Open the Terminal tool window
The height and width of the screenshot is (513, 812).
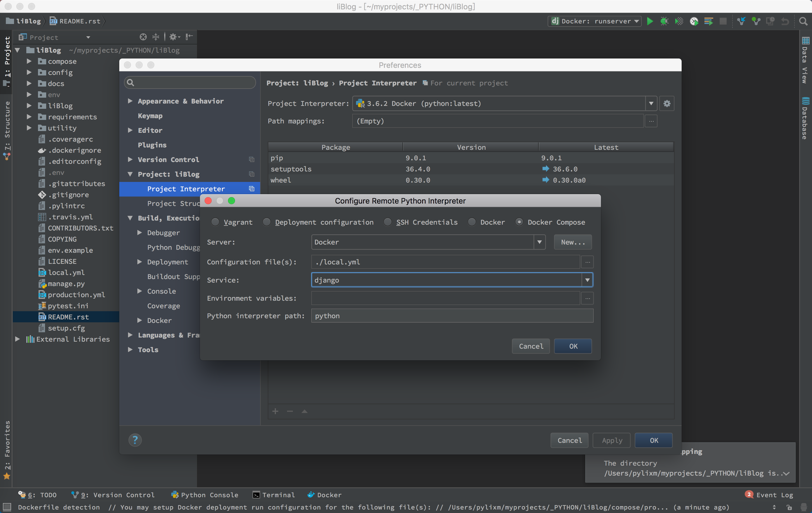click(274, 495)
